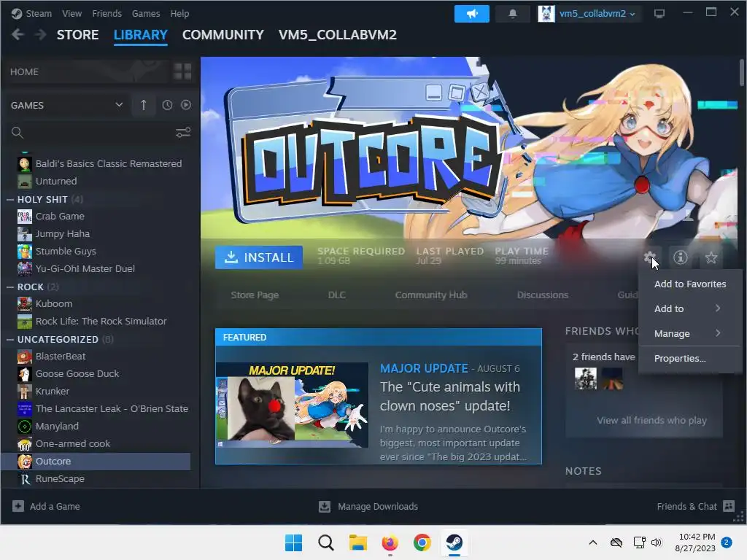The image size is (747, 560).
Task: Click the Manyland game icon
Action: point(25,426)
